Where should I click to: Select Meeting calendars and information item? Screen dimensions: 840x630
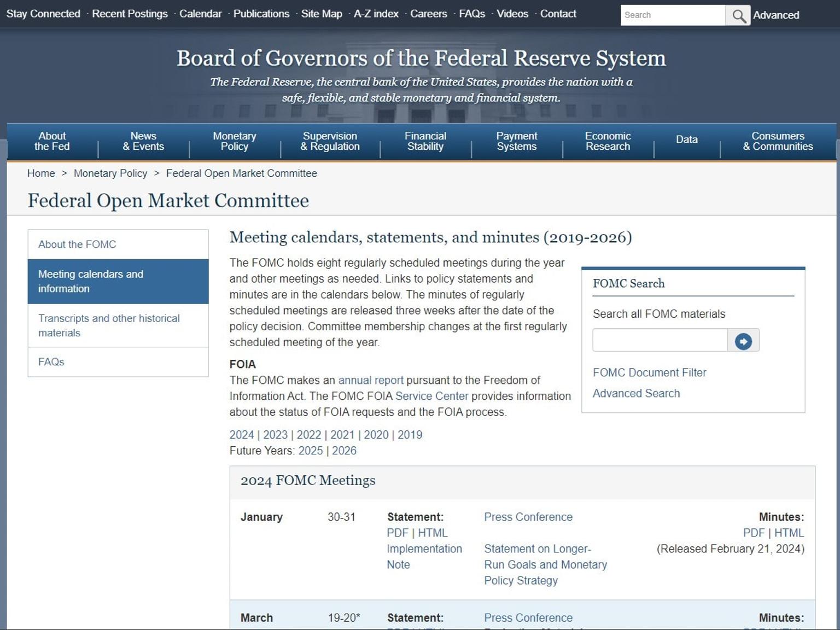pyautogui.click(x=118, y=282)
